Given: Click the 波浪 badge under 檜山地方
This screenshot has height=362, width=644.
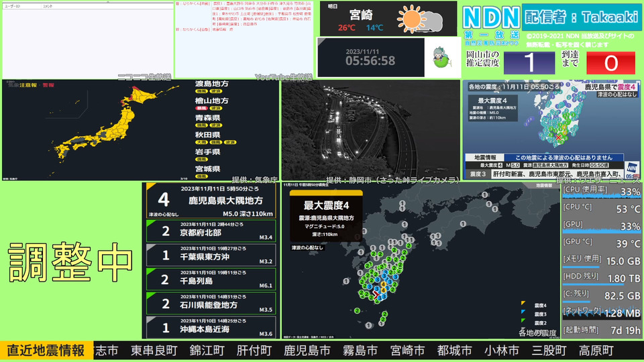Looking at the screenshot, I should (215, 109).
